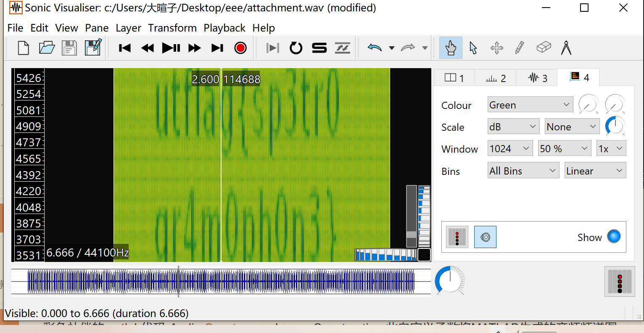Switch to spectrogram layer tab 4
The height and width of the screenshot is (333, 644).
tap(578, 77)
